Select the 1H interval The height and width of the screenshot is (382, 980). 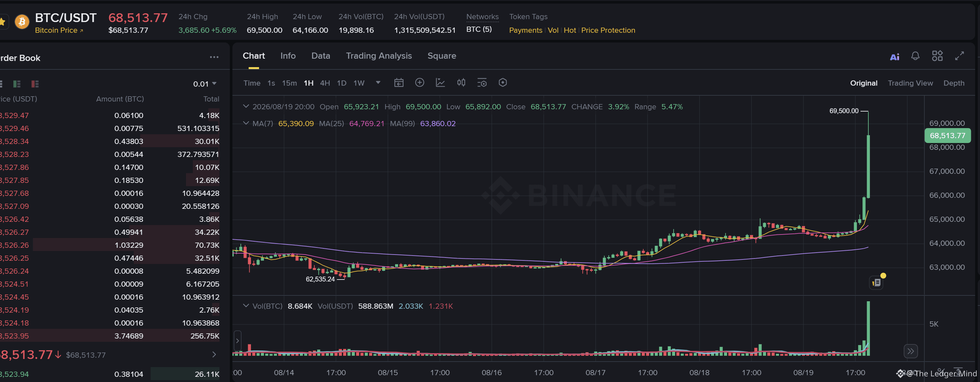click(x=308, y=83)
